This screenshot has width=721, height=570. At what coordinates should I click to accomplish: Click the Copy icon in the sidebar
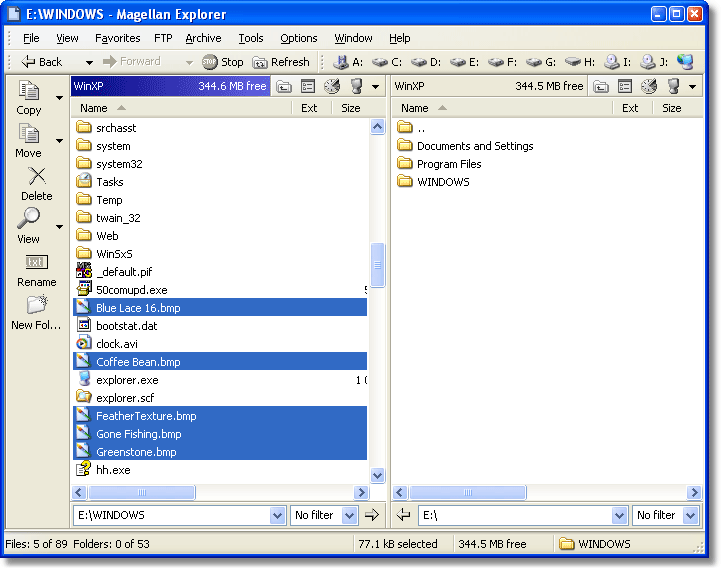coord(28,92)
